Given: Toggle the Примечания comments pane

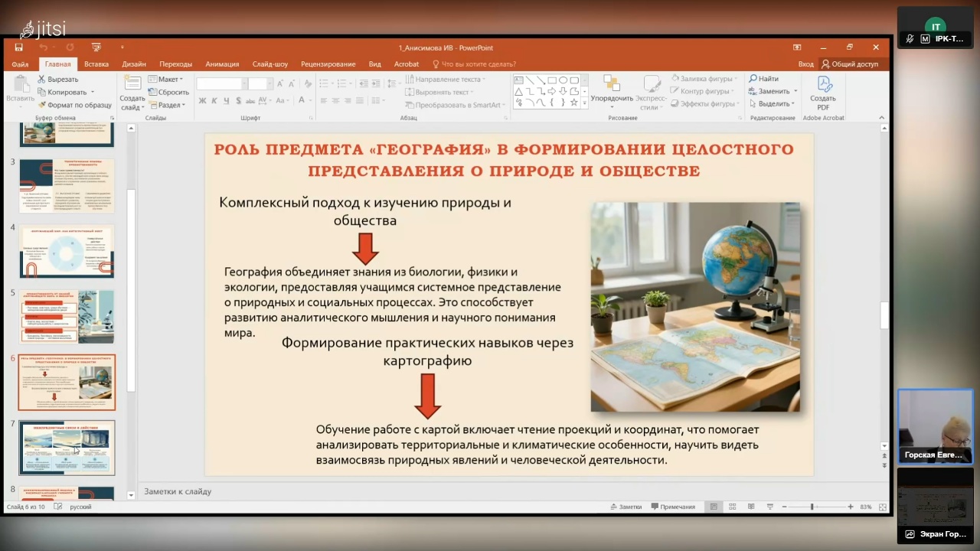Looking at the screenshot, I should tap(672, 507).
